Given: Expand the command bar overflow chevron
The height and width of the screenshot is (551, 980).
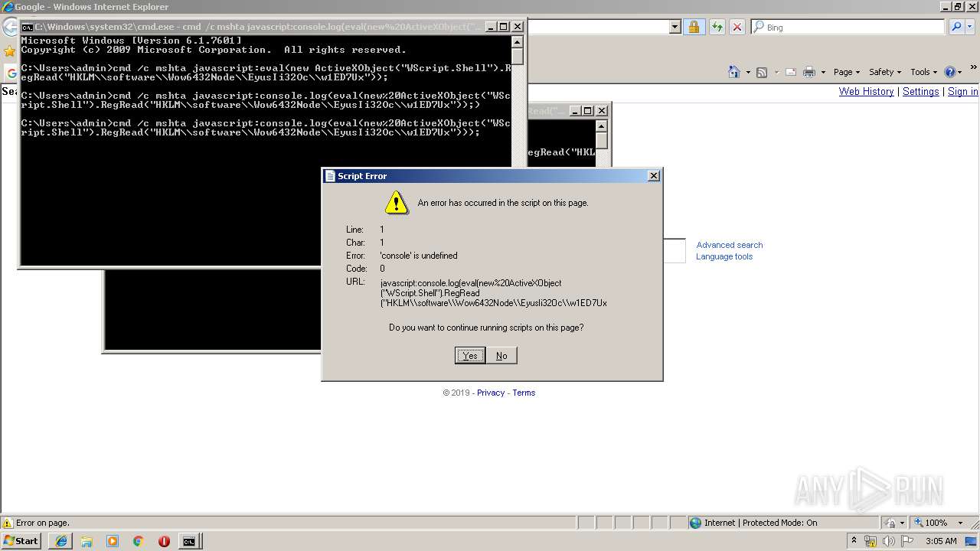Looking at the screenshot, I should [x=974, y=68].
